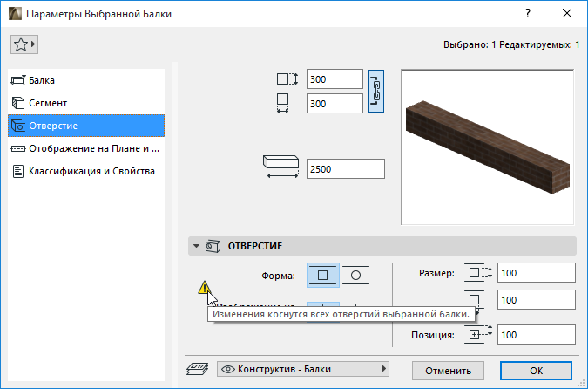This screenshot has width=588, height=389.
Task: Click the beam height icon
Action: 287,79
